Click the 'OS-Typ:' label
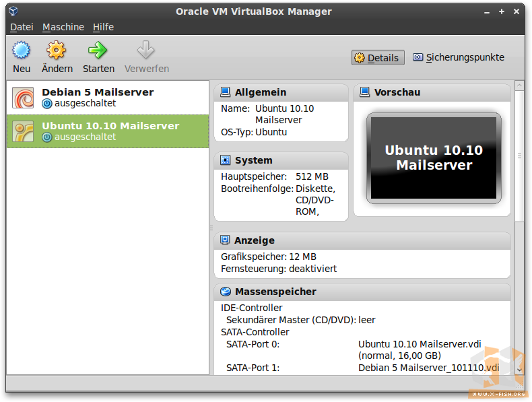Image resolution: width=532 pixels, height=402 pixels. [x=237, y=132]
